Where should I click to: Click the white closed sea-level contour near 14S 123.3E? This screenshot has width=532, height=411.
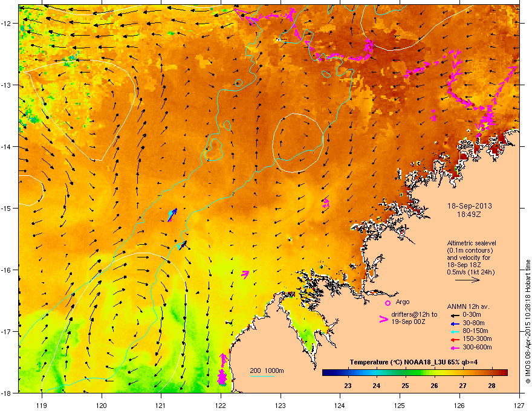click(x=298, y=143)
